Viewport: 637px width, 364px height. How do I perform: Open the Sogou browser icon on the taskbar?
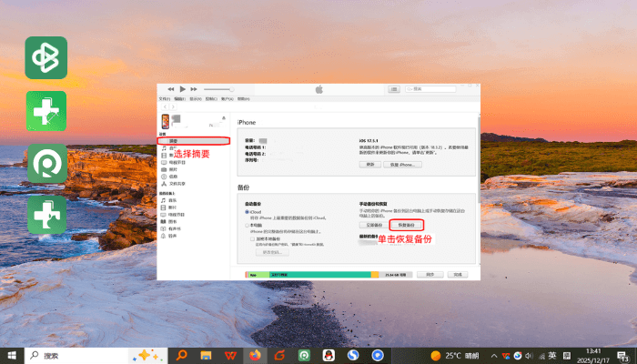[x=353, y=356]
